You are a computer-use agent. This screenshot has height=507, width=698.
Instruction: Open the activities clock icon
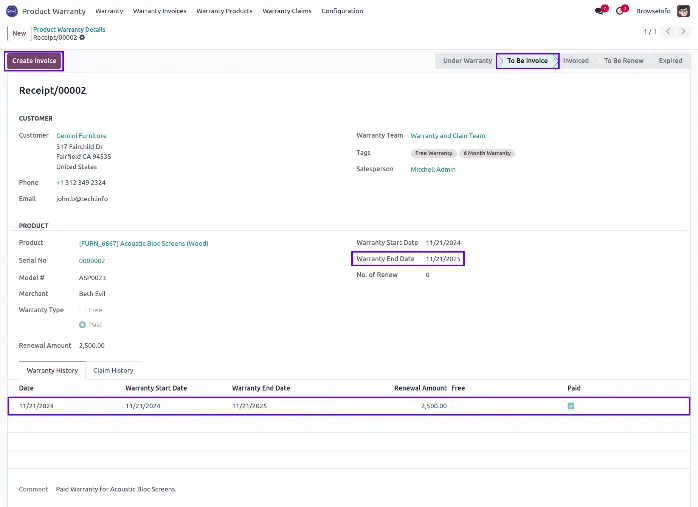[622, 10]
